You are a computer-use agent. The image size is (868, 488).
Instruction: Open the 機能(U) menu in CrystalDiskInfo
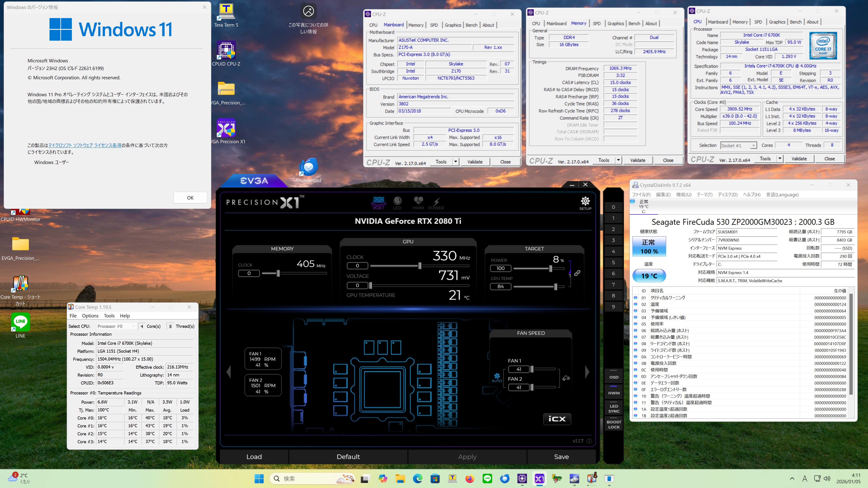coord(683,195)
